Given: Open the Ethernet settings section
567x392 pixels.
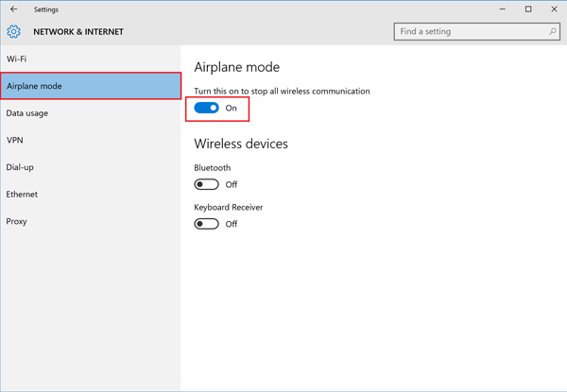Looking at the screenshot, I should point(23,195).
